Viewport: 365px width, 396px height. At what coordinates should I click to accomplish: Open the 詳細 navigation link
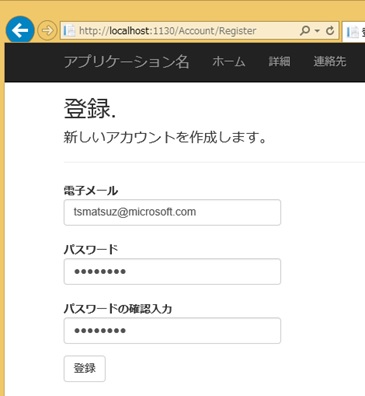point(279,62)
